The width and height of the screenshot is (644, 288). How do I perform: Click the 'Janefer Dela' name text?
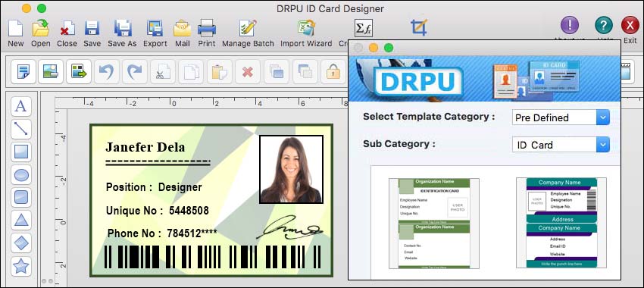tap(145, 147)
